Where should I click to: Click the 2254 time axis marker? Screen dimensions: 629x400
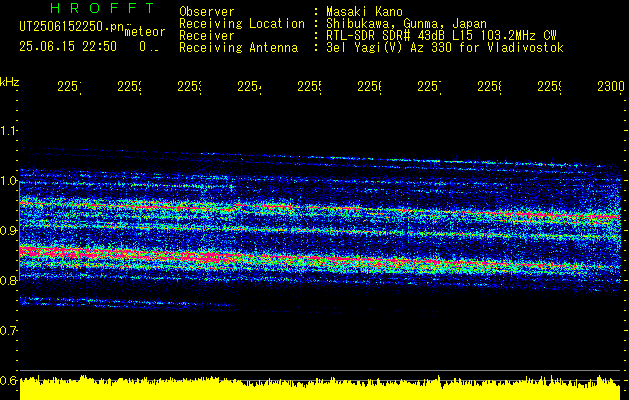pyautogui.click(x=249, y=87)
